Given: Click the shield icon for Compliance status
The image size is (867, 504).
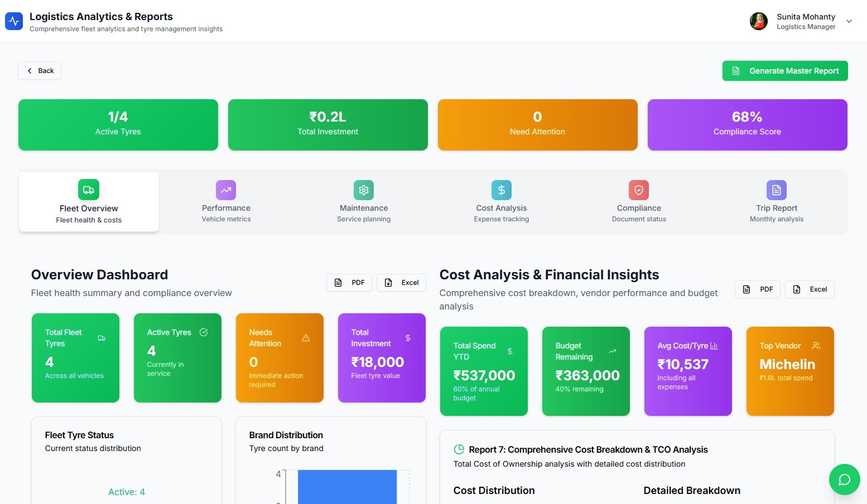Looking at the screenshot, I should pyautogui.click(x=638, y=190).
